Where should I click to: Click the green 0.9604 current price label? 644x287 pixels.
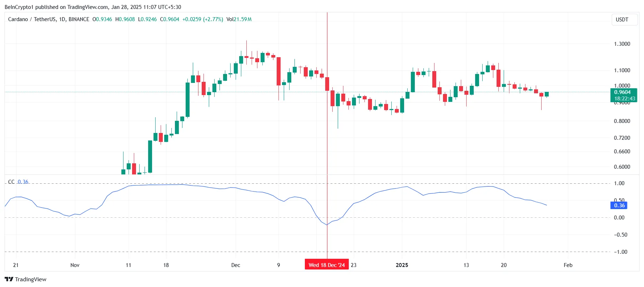623,92
